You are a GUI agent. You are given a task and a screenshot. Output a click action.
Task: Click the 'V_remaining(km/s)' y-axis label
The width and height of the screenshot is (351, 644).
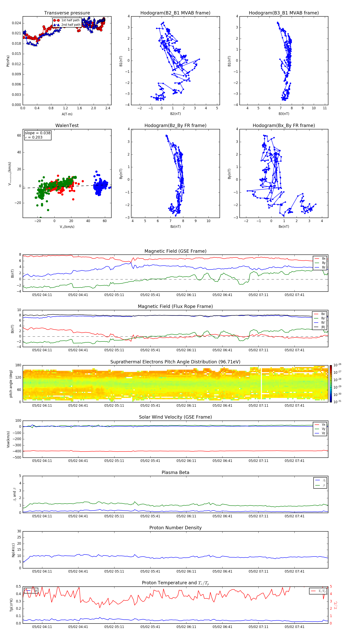[10, 173]
